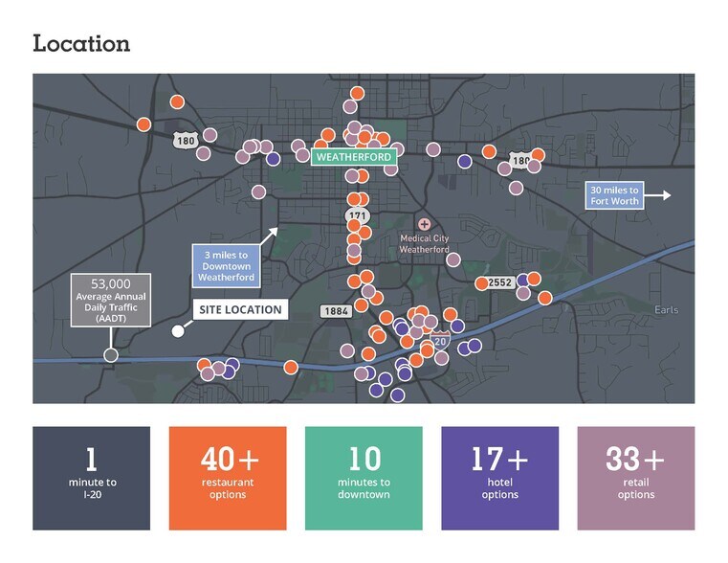Click the eastern 180 highway shield
This screenshot has width=728, height=563.
pos(520,160)
